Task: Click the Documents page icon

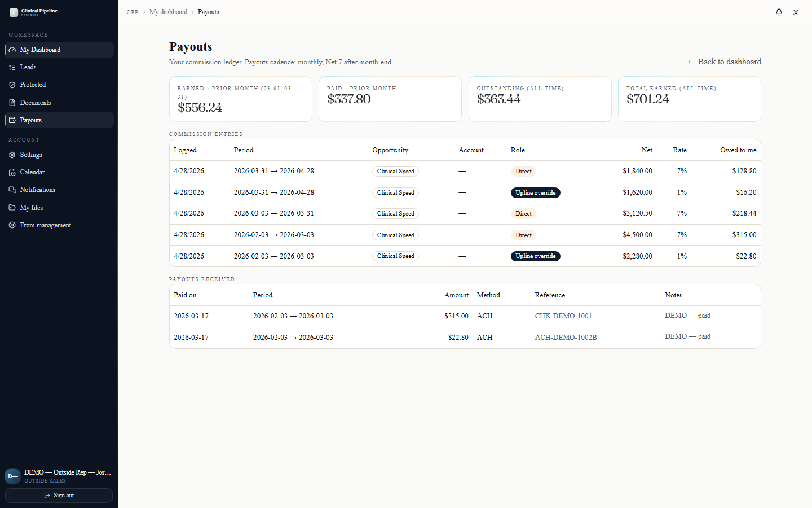Action: [12, 103]
